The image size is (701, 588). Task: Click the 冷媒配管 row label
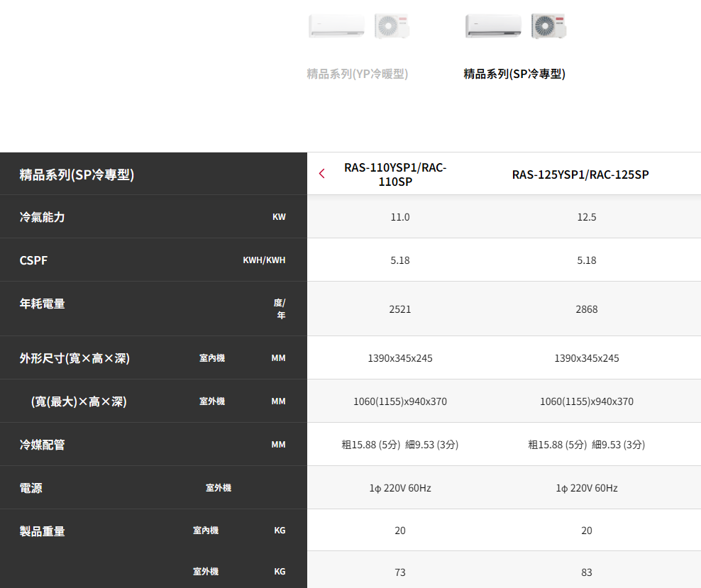tap(42, 445)
